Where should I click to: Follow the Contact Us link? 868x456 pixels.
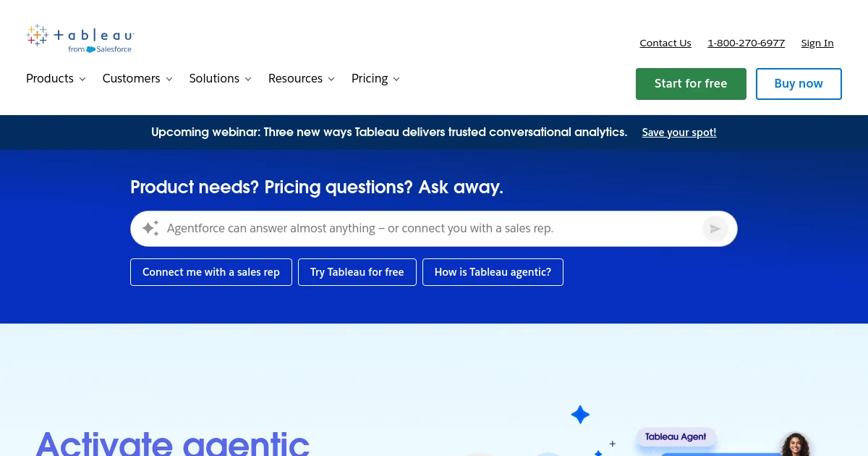click(665, 43)
